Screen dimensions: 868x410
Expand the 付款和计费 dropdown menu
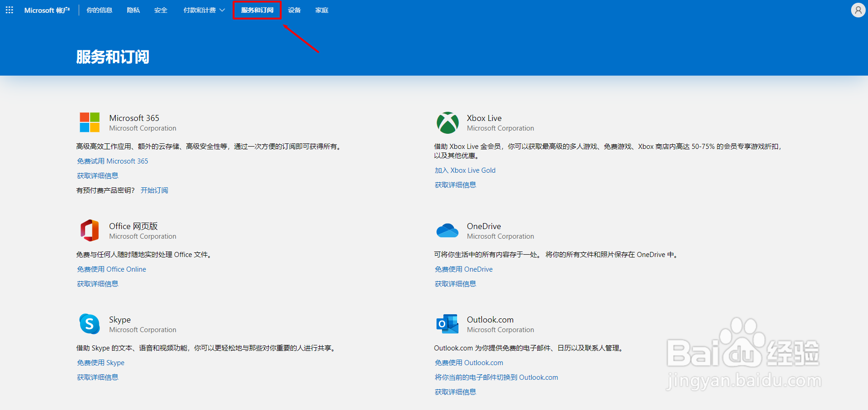(x=204, y=10)
